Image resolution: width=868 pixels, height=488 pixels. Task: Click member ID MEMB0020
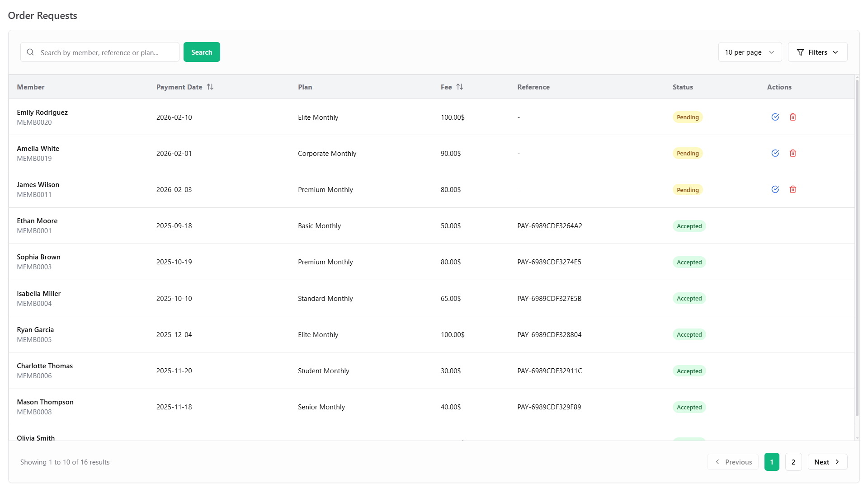[x=34, y=122]
